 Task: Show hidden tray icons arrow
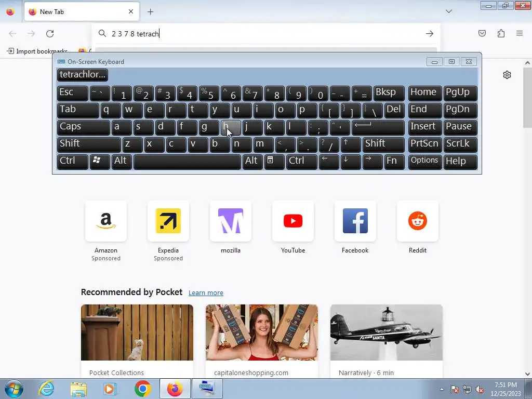click(442, 389)
